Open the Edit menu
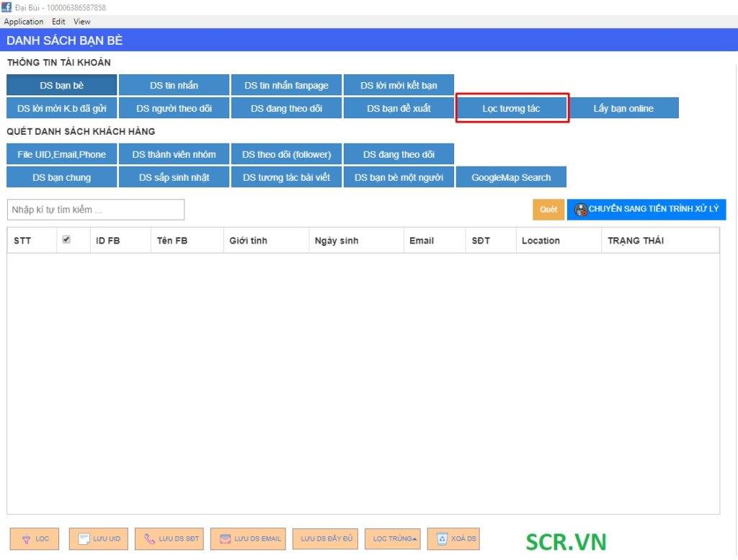The width and height of the screenshot is (738, 560). [x=58, y=22]
